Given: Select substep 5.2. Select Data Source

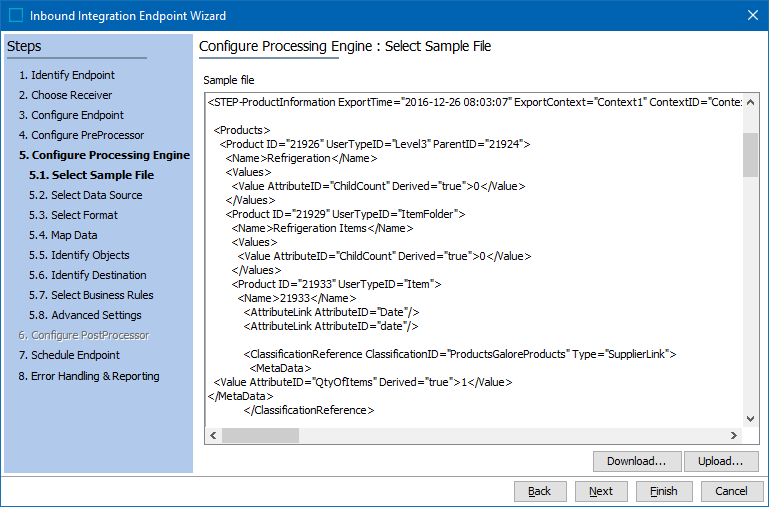Looking at the screenshot, I should pos(85,195).
